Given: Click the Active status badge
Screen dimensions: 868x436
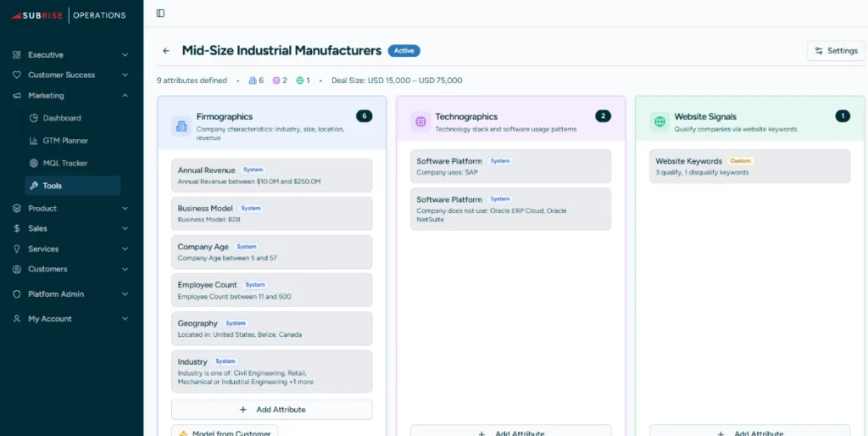Looking at the screenshot, I should pyautogui.click(x=404, y=51).
